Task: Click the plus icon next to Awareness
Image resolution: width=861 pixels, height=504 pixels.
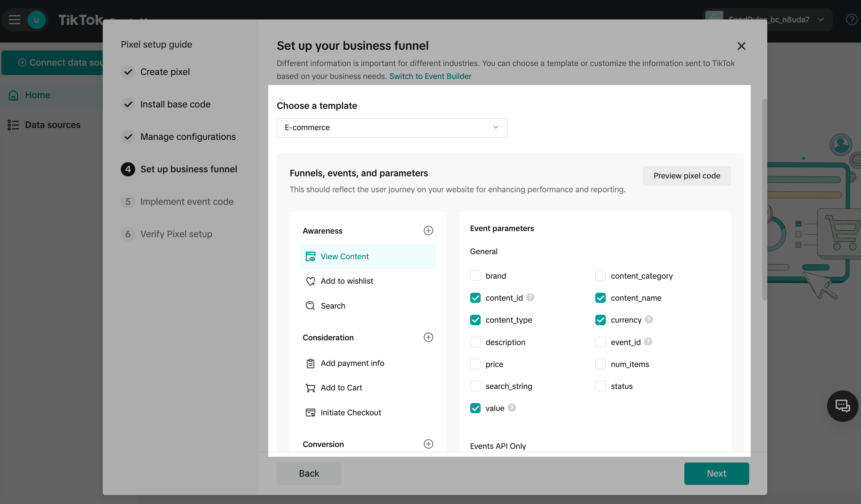Action: tap(428, 231)
